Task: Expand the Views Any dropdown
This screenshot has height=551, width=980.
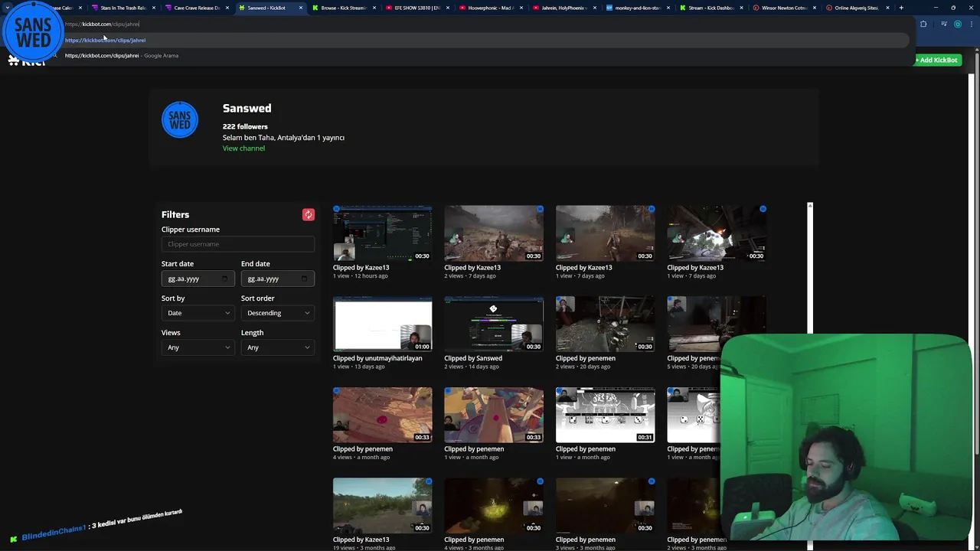Action: click(198, 347)
